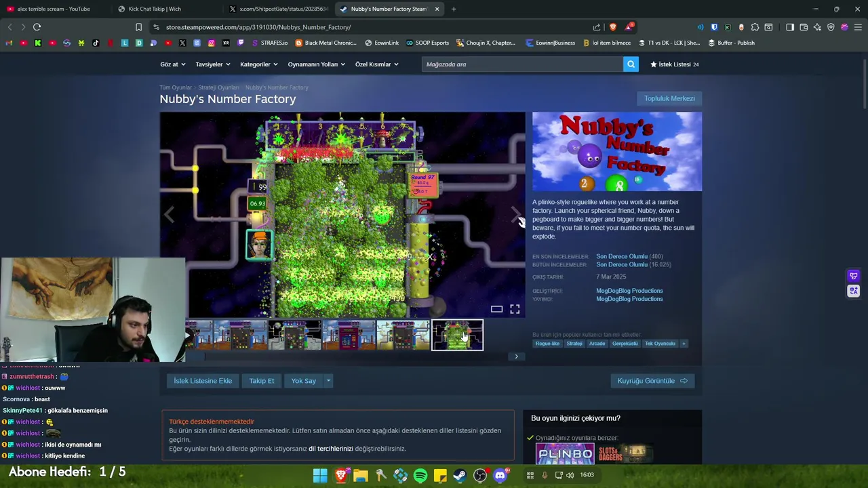Click the Nubby's Number Factory header image
Viewport: 868px width, 488px height.
tap(617, 152)
